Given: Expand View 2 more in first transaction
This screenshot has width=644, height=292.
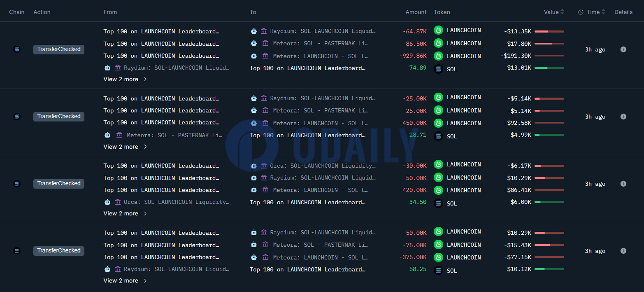Looking at the screenshot, I should coord(125,79).
